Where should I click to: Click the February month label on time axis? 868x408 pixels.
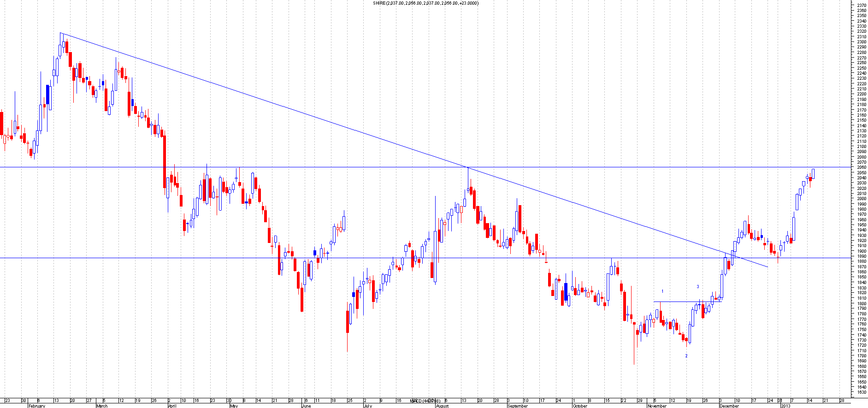point(37,406)
